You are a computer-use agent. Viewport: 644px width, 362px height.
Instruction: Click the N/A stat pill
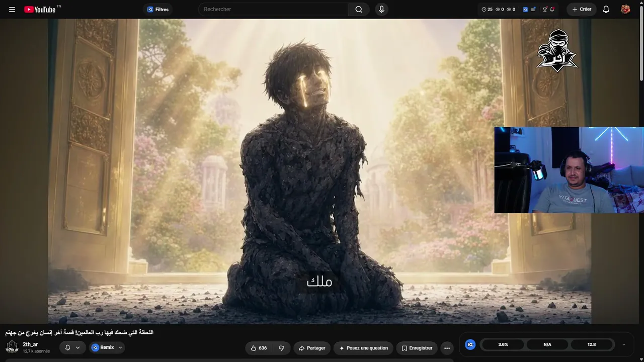(547, 344)
